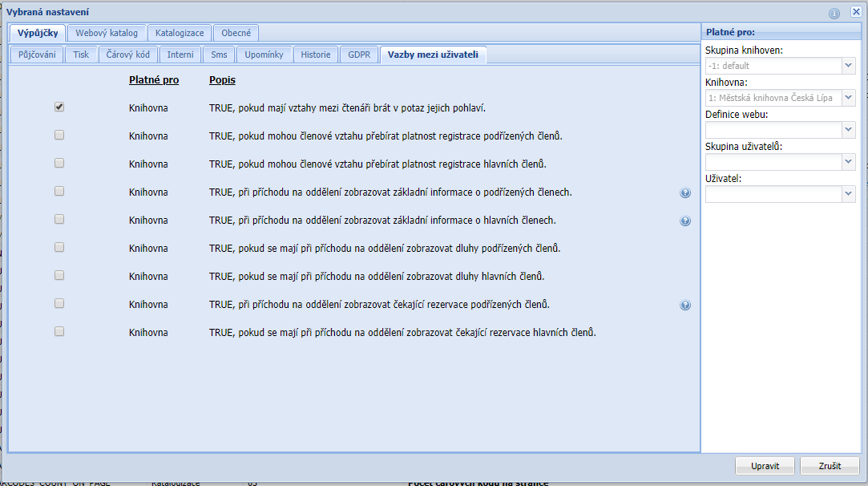Click help icon for podřízených členech info row
Viewport: 868px width, 486px height.
pyautogui.click(x=685, y=192)
